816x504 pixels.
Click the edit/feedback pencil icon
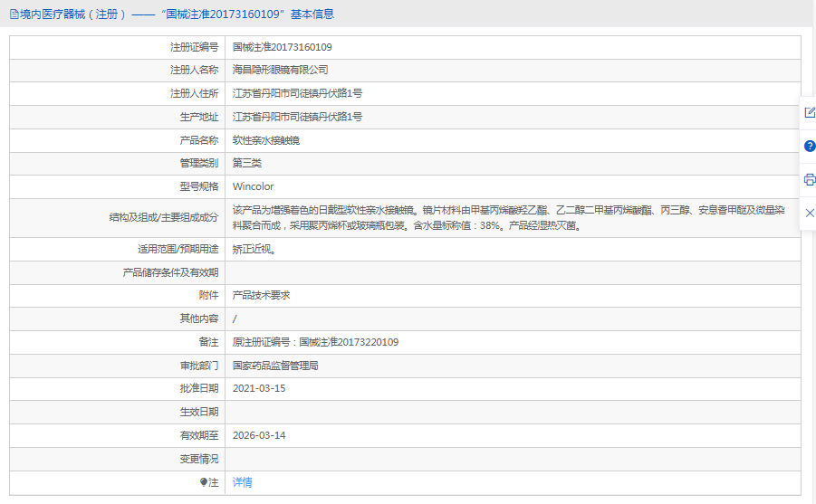pyautogui.click(x=810, y=113)
